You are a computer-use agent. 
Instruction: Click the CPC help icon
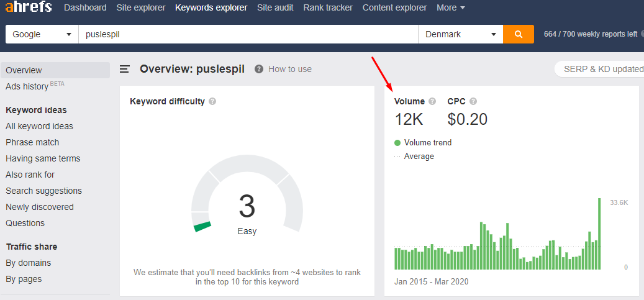tap(473, 101)
